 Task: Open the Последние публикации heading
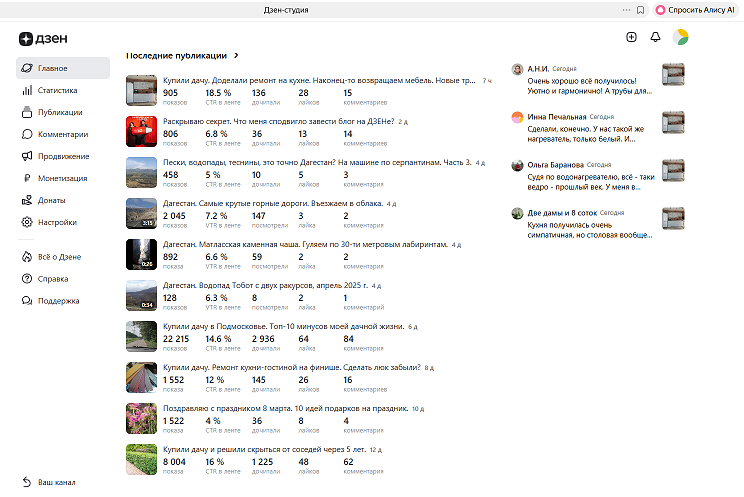pyautogui.click(x=177, y=56)
